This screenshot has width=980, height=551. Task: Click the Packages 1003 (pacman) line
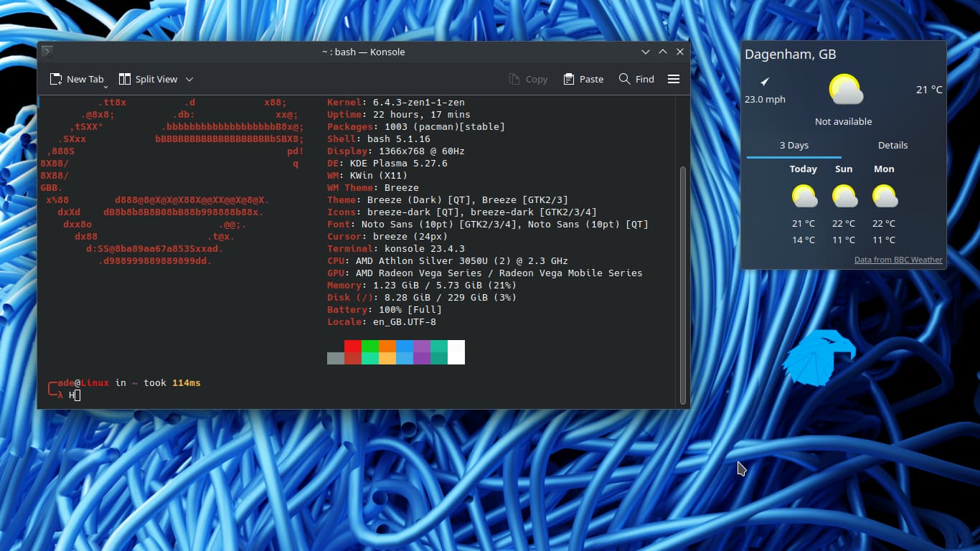point(416,127)
